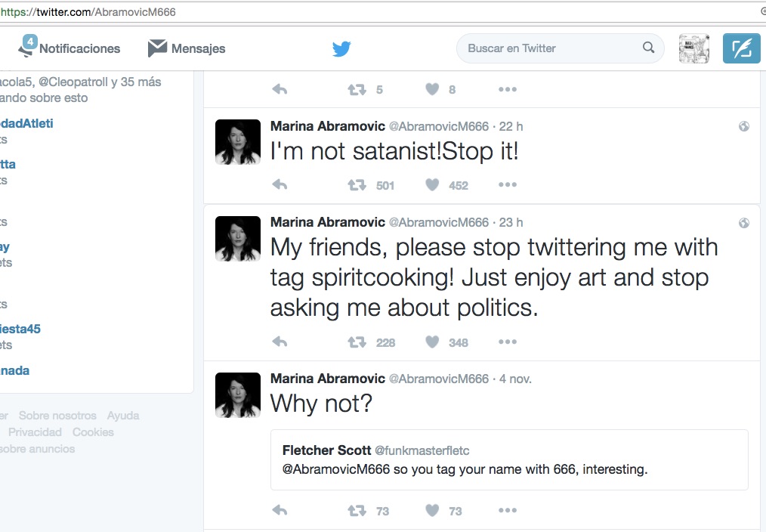Open the Privacidad footer link
The width and height of the screenshot is (766, 532).
(35, 432)
